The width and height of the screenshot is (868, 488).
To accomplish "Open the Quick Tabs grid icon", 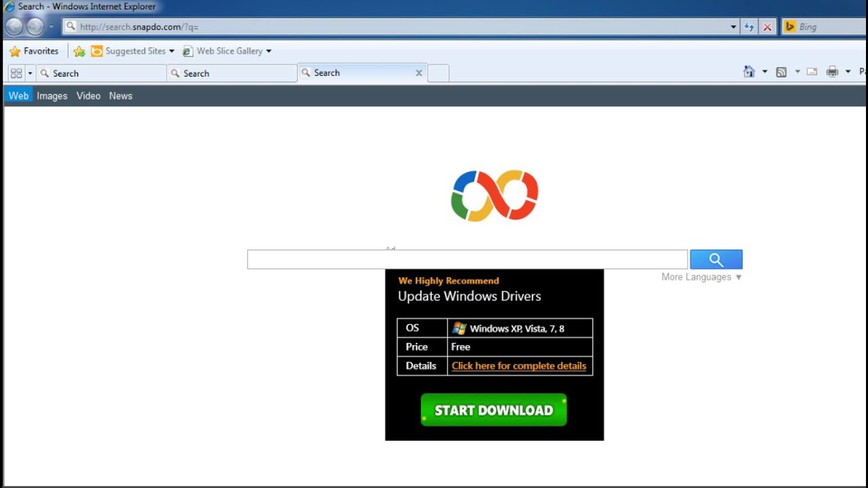I will tap(16, 73).
